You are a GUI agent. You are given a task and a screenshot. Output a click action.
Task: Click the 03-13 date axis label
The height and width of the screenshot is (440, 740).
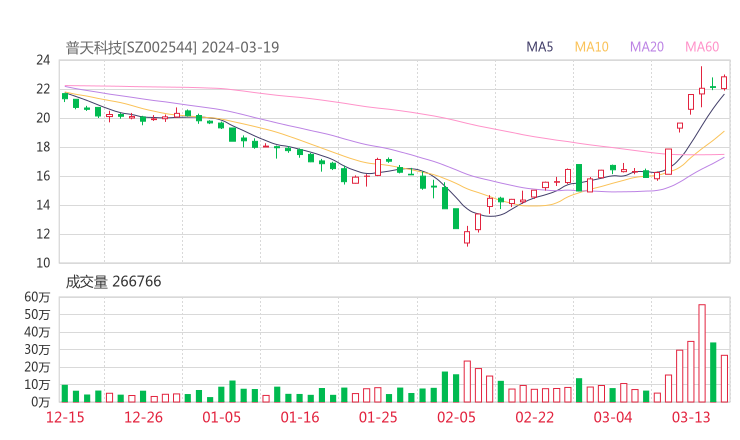(x=691, y=417)
